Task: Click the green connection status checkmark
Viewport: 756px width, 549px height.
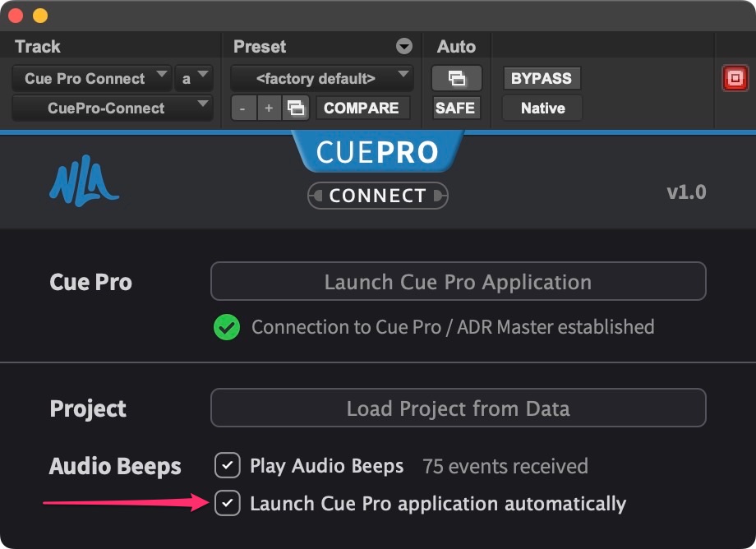Action: [x=227, y=327]
